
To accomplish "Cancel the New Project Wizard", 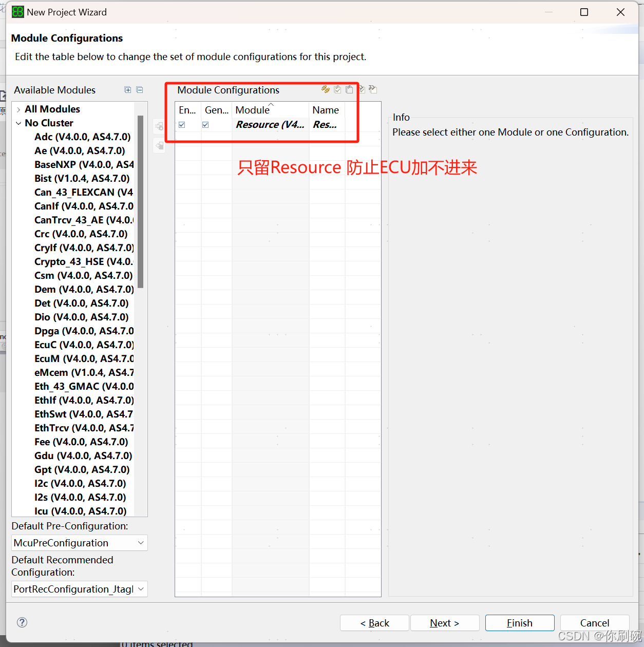I will (x=595, y=623).
